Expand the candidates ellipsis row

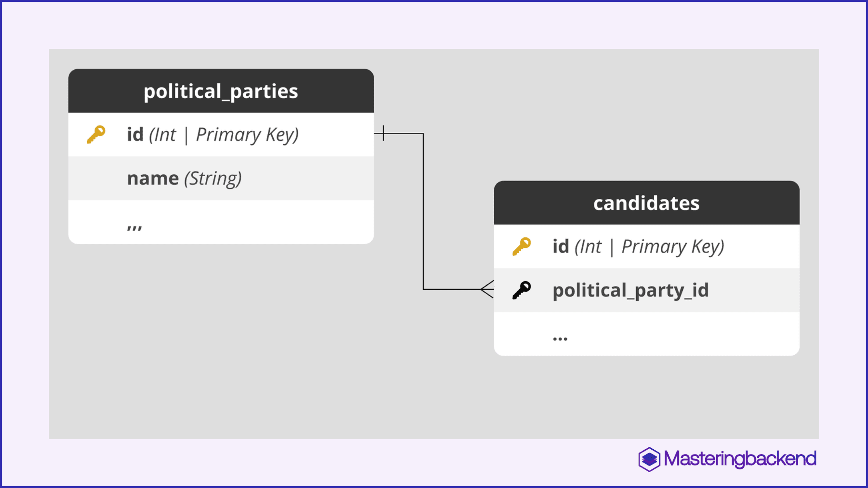[x=646, y=334]
